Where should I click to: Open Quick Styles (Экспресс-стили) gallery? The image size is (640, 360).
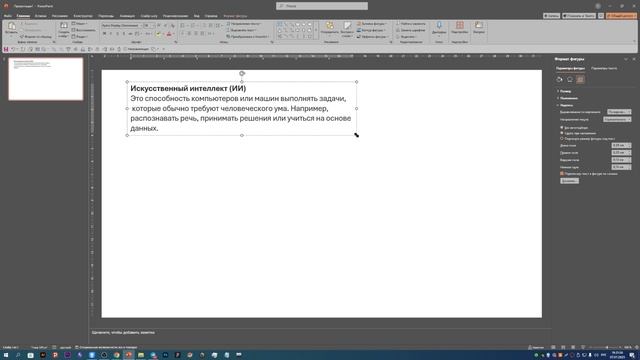tap(347, 29)
